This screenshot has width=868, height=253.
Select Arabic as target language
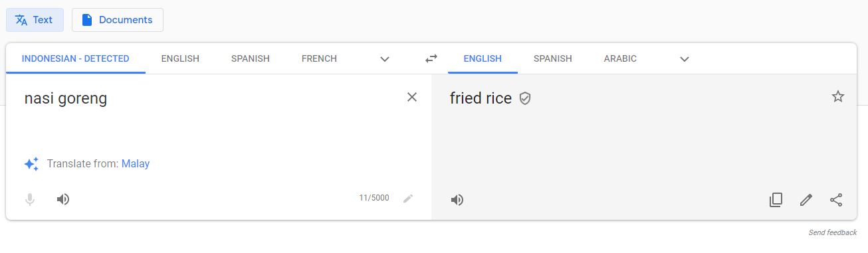click(x=620, y=58)
